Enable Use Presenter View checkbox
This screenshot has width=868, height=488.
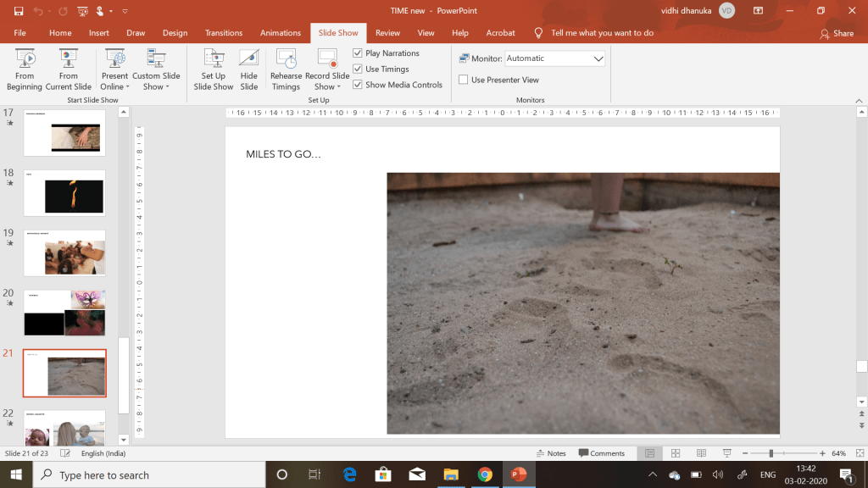point(464,80)
